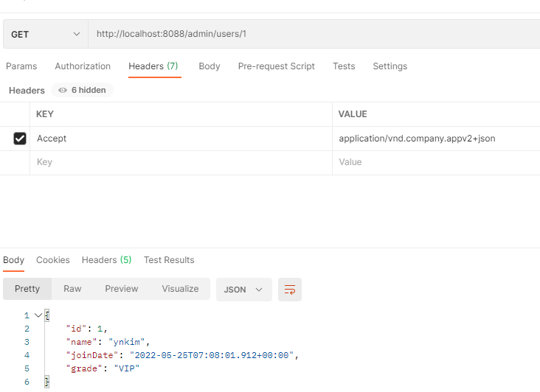Select the Pretty view button
Screen dimensions: 540x392
point(27,289)
